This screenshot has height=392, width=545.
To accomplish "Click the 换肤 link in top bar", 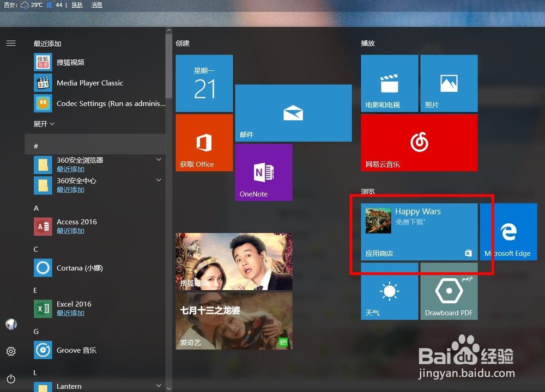I will click(x=77, y=5).
